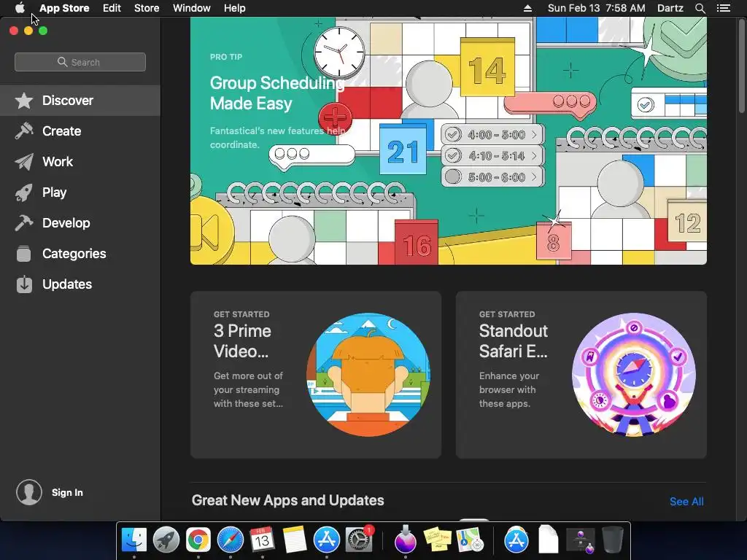
Task: Open Notes app from the dock
Action: [295, 540]
